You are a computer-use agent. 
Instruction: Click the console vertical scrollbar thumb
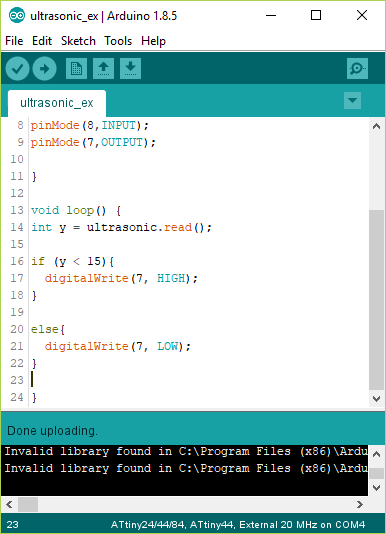point(376,473)
